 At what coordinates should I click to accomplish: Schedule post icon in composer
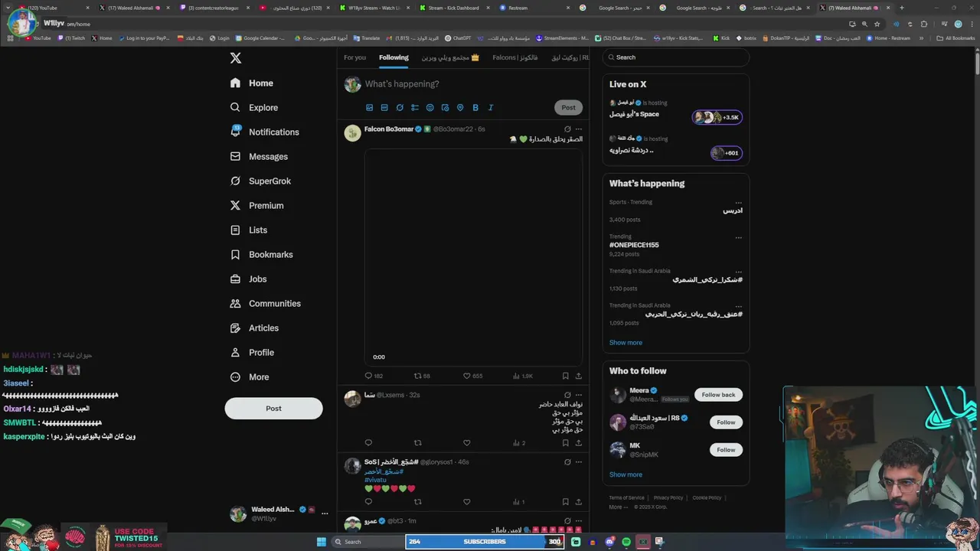(445, 108)
